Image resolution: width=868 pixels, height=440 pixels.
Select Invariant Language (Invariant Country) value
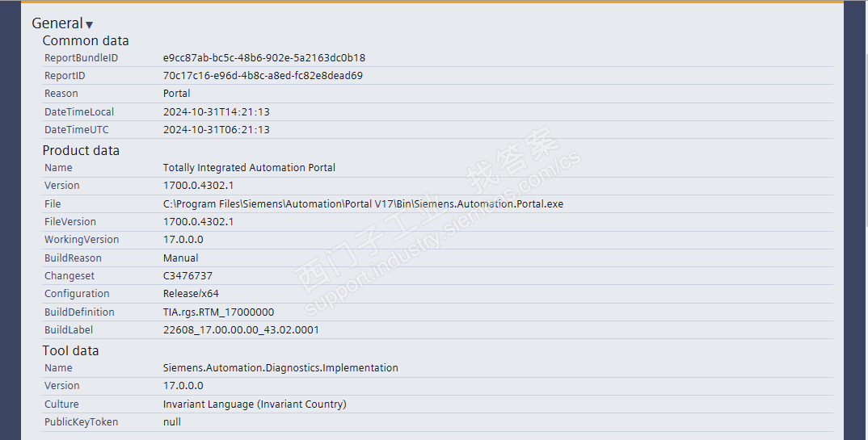pos(255,404)
